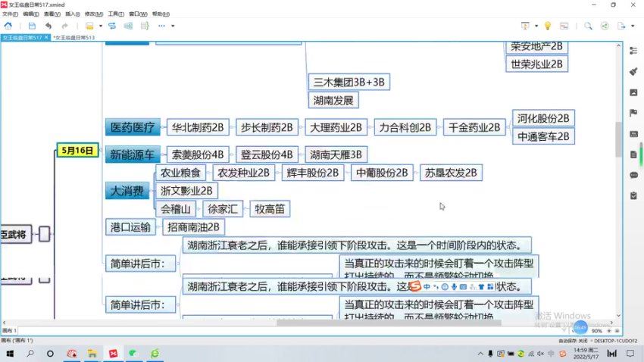Image resolution: width=644 pixels, height=362 pixels.
Task: Open the notification center icon in taskbar
Action: (630, 354)
